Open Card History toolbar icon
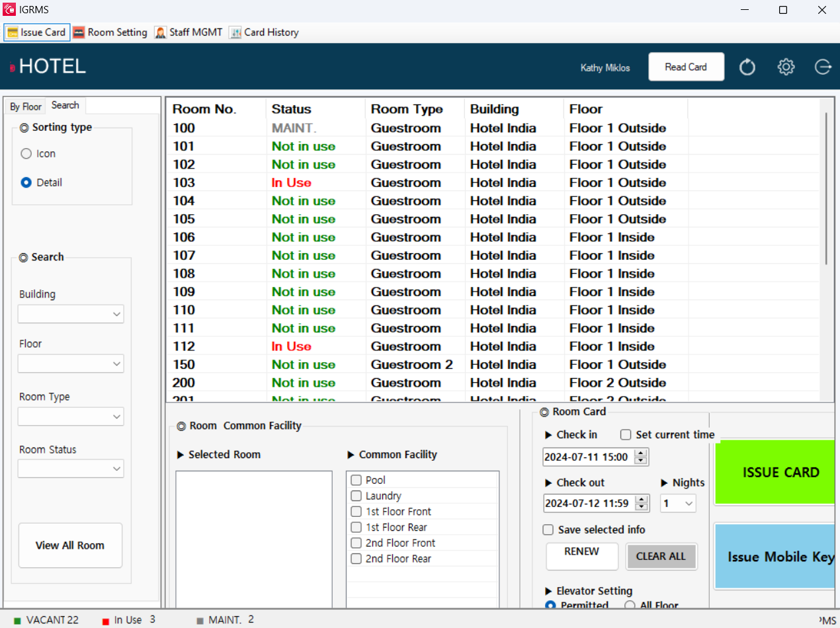Viewport: 840px width, 628px height. pyautogui.click(x=235, y=32)
